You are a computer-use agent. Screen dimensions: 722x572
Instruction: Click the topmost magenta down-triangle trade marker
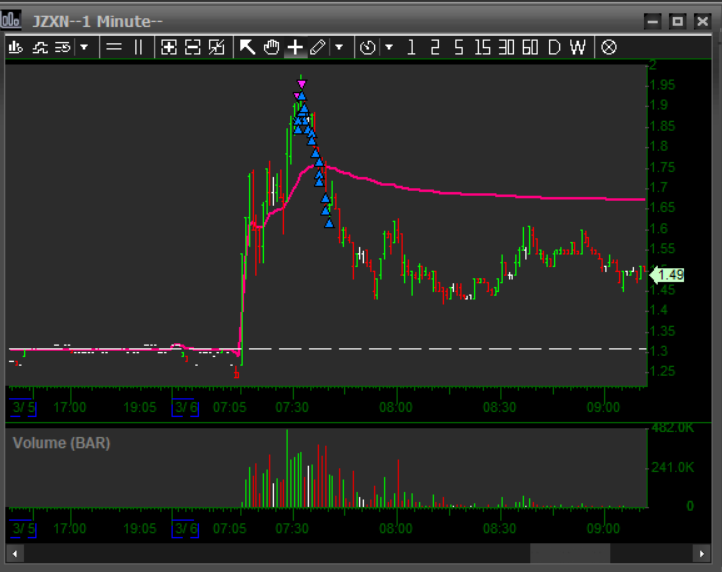[x=302, y=84]
